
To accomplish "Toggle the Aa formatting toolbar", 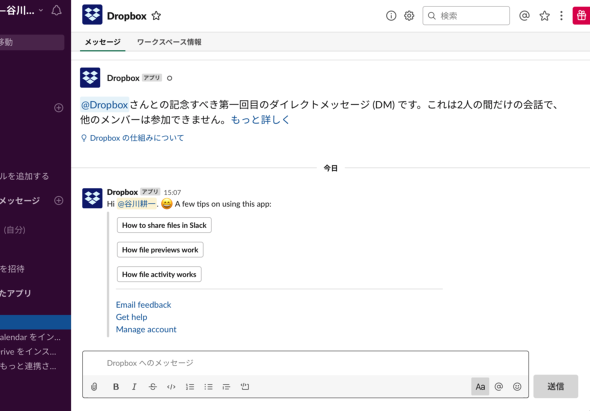I will click(x=480, y=387).
